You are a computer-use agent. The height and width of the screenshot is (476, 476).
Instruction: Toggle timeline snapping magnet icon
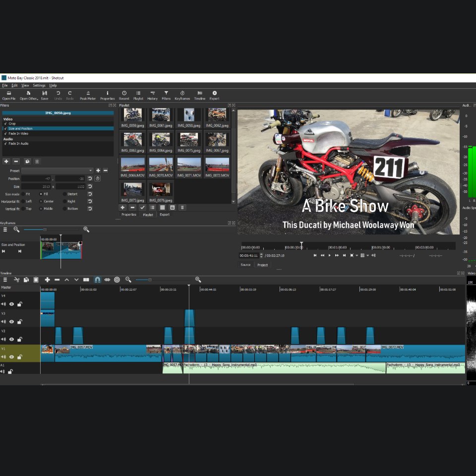coord(98,280)
